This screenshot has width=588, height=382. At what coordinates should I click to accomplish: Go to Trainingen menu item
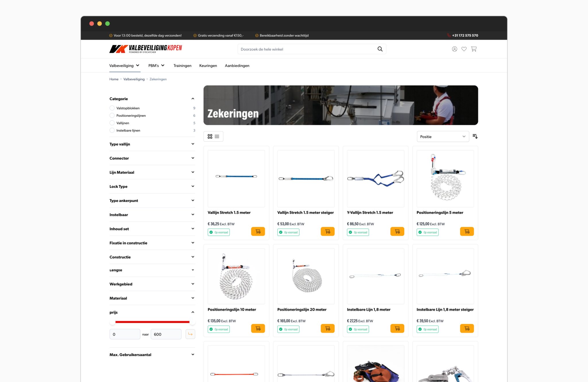click(182, 66)
